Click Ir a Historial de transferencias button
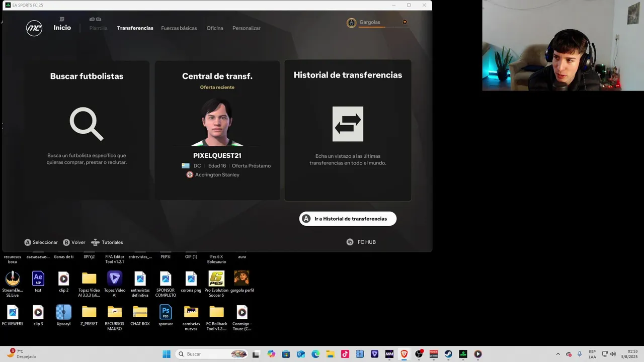Viewport: 644px width, 362px height. pos(348,219)
